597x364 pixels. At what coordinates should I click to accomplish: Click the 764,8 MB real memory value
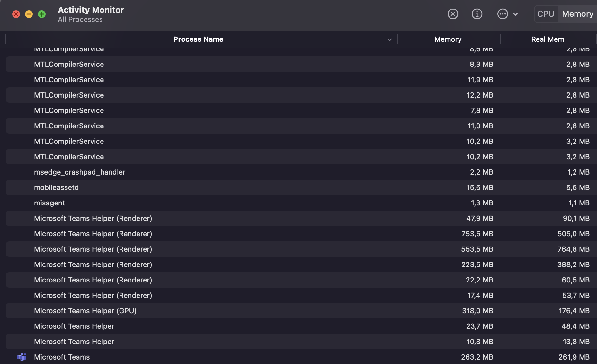574,249
